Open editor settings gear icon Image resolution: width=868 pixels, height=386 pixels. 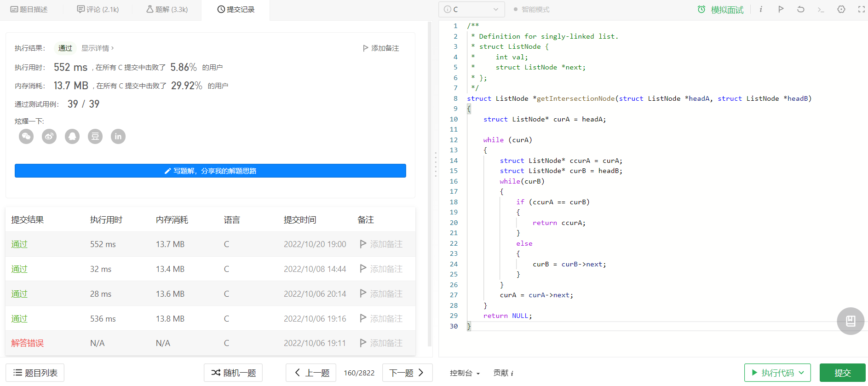pos(841,9)
